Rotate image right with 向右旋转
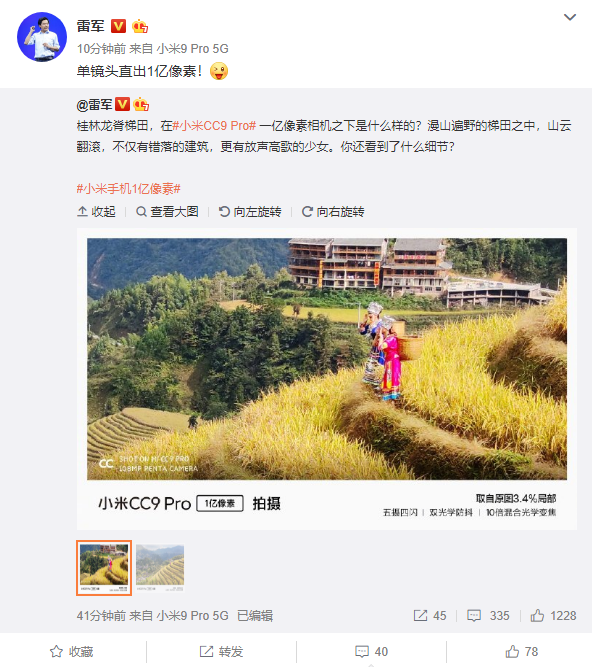592x667 pixels. 333,211
